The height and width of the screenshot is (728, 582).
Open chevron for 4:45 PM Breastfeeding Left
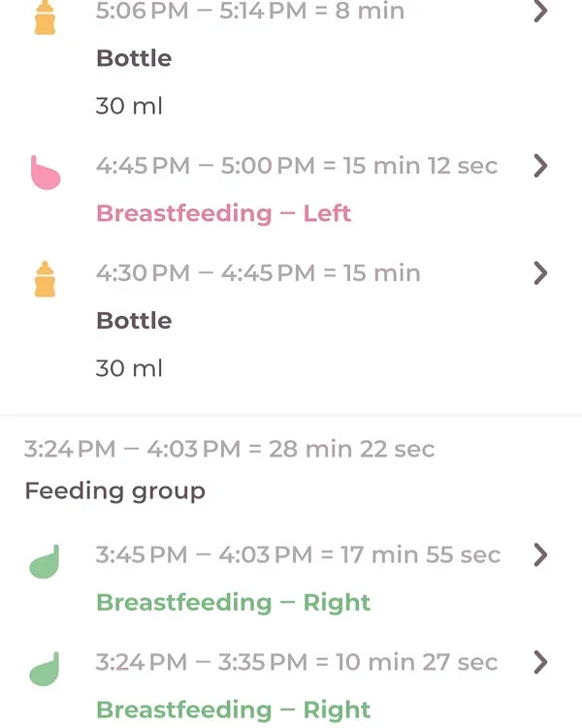click(x=540, y=166)
